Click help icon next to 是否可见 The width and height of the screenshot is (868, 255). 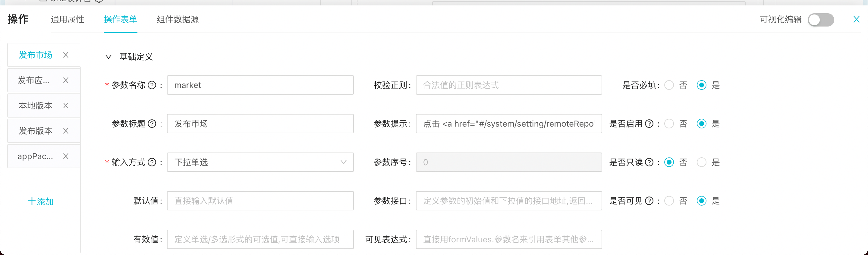(649, 201)
